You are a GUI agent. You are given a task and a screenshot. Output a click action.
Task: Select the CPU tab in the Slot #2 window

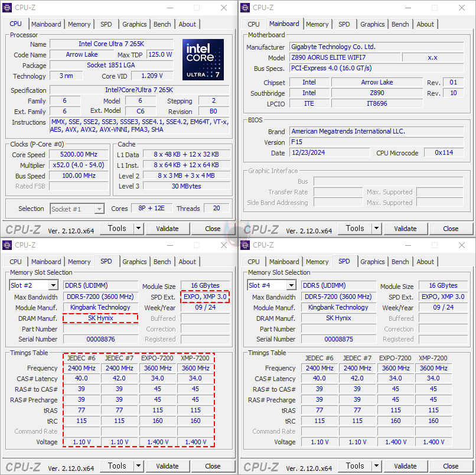(15, 262)
